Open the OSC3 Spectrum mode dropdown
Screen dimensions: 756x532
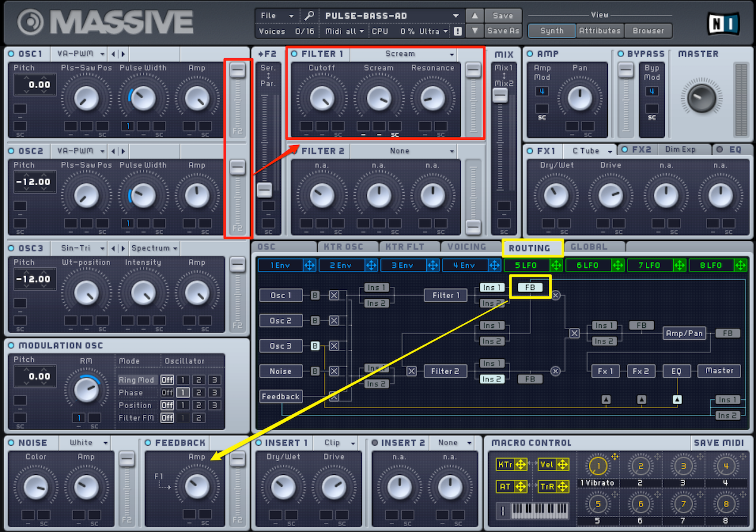pos(155,248)
